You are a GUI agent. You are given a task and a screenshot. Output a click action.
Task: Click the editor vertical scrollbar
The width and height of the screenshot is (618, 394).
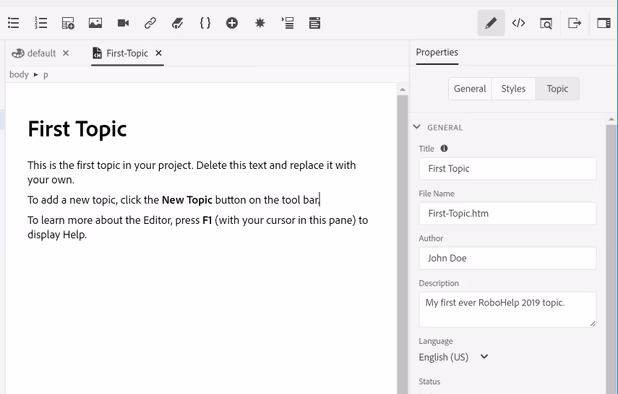(x=402, y=244)
